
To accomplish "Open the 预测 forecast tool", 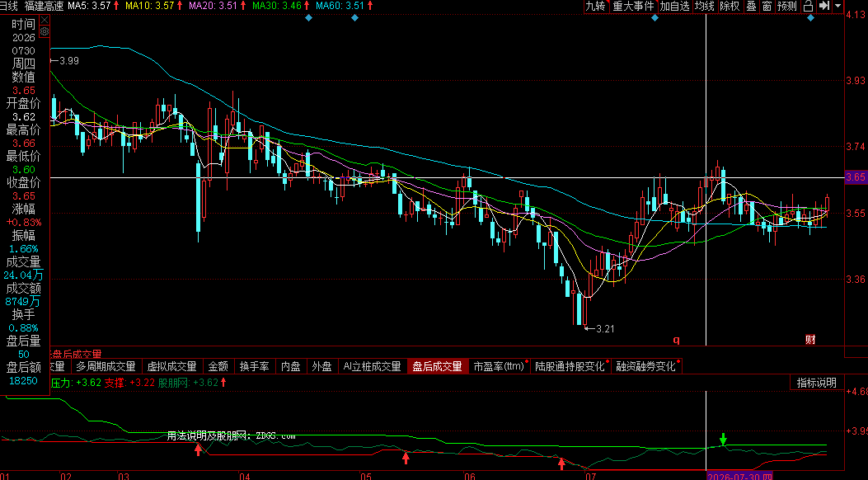I will [787, 6].
